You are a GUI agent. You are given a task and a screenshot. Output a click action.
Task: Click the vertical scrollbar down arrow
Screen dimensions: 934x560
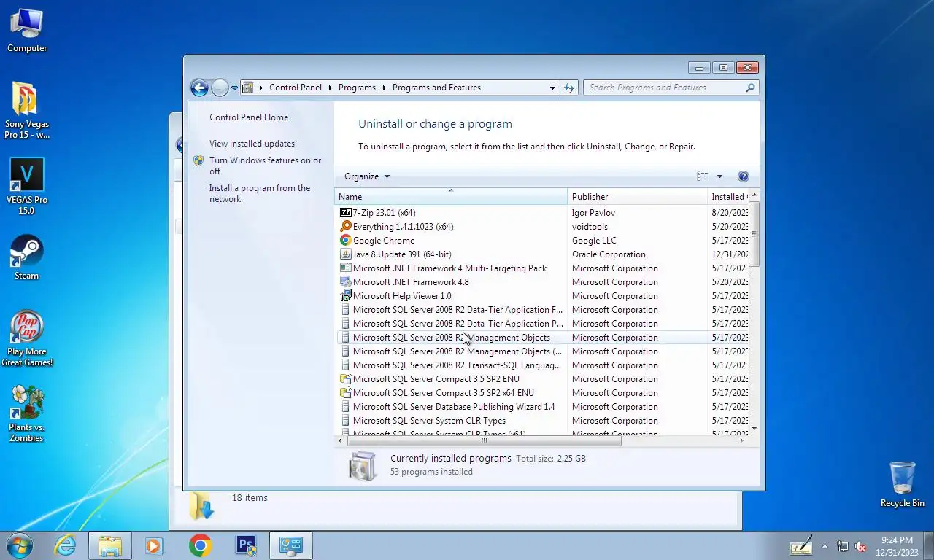click(x=754, y=429)
